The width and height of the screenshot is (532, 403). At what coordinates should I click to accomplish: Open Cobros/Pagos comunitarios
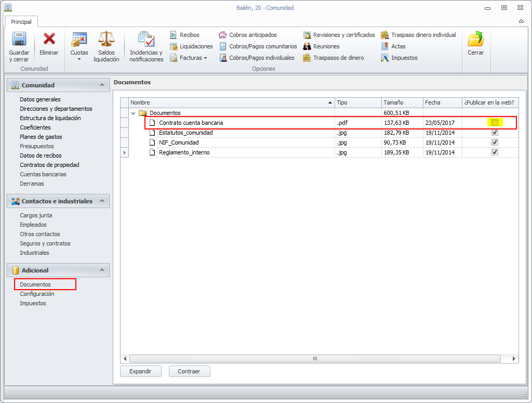[x=258, y=46]
